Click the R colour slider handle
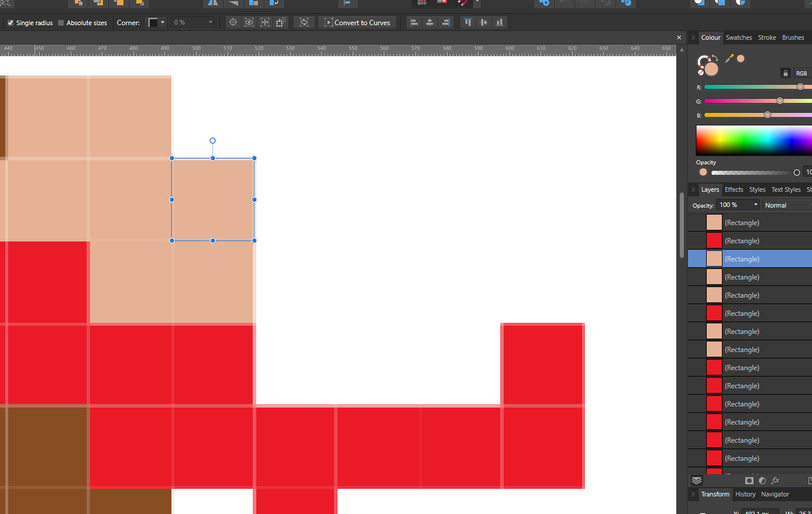Viewport: 812px width, 514px height. [800, 87]
